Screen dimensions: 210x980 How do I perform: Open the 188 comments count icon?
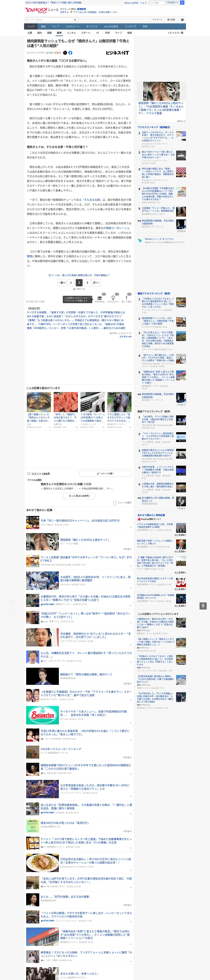[49, 53]
